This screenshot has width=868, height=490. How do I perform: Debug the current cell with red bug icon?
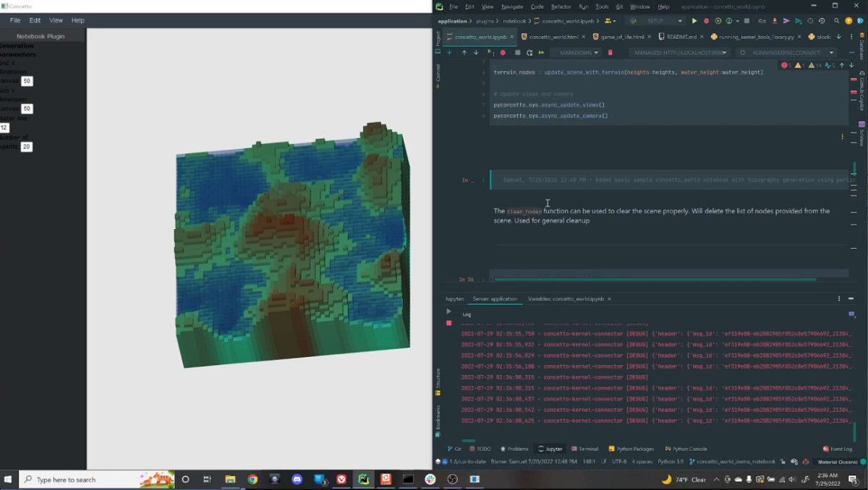click(x=503, y=53)
